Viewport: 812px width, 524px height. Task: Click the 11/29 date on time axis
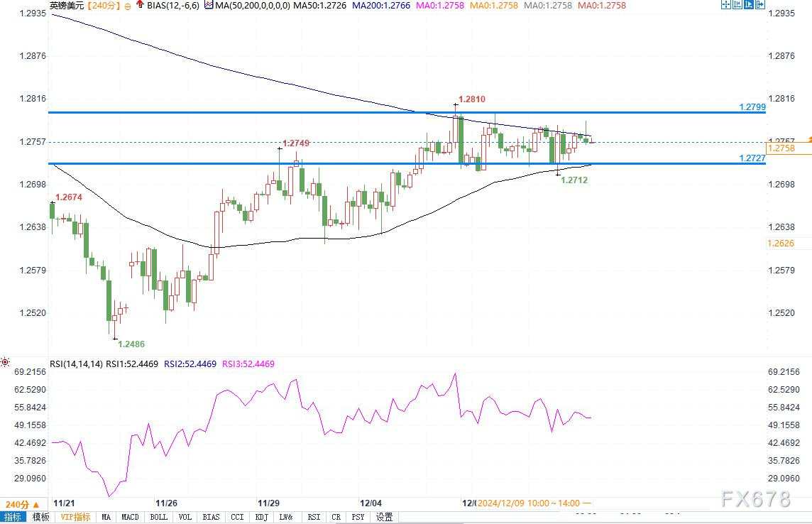pos(269,503)
